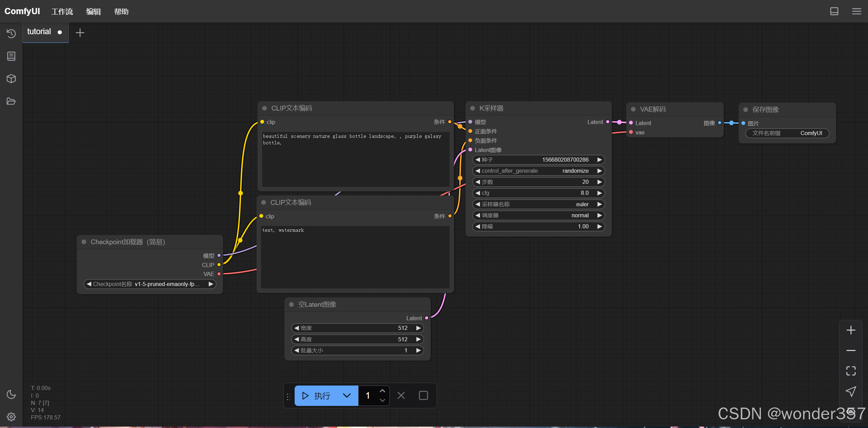The height and width of the screenshot is (428, 868).
Task: Click the positive prompt text box
Action: point(355,159)
